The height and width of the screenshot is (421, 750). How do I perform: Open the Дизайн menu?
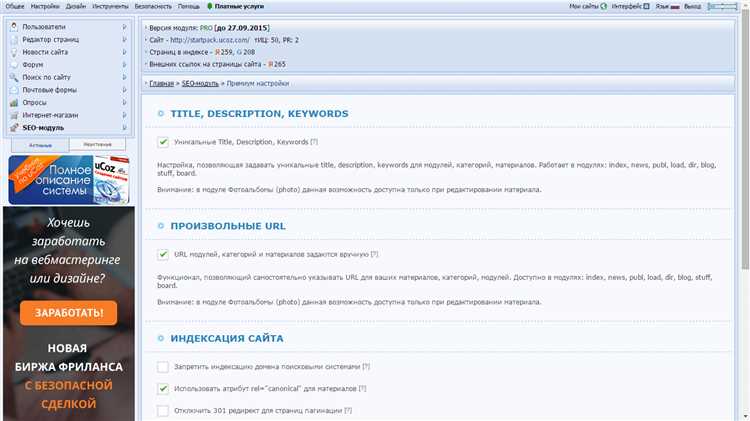[x=76, y=6]
